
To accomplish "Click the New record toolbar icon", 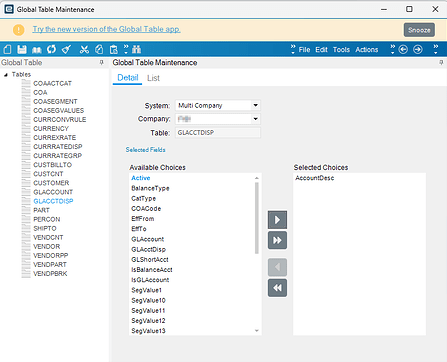I will click(x=7, y=50).
